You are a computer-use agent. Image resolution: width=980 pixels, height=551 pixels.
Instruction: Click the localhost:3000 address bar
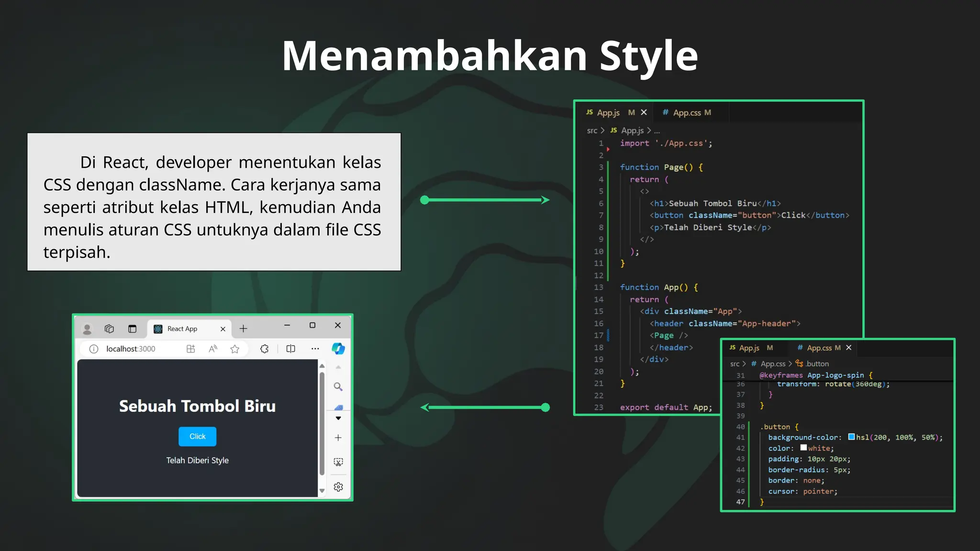tap(131, 349)
